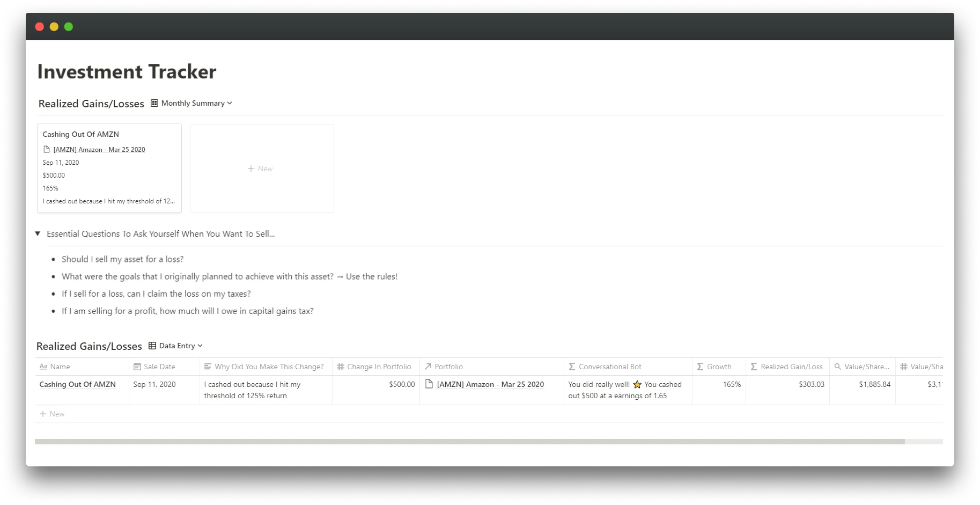
Task: Click the Sep 11, 2020 date cell in the table
Action: 164,390
